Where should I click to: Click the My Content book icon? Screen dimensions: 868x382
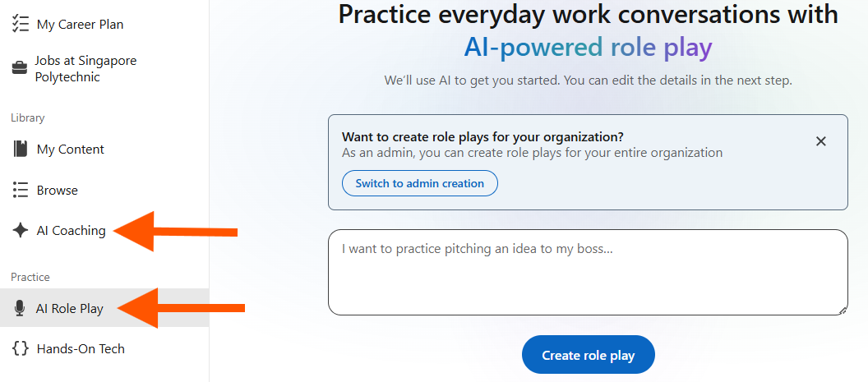tap(20, 150)
